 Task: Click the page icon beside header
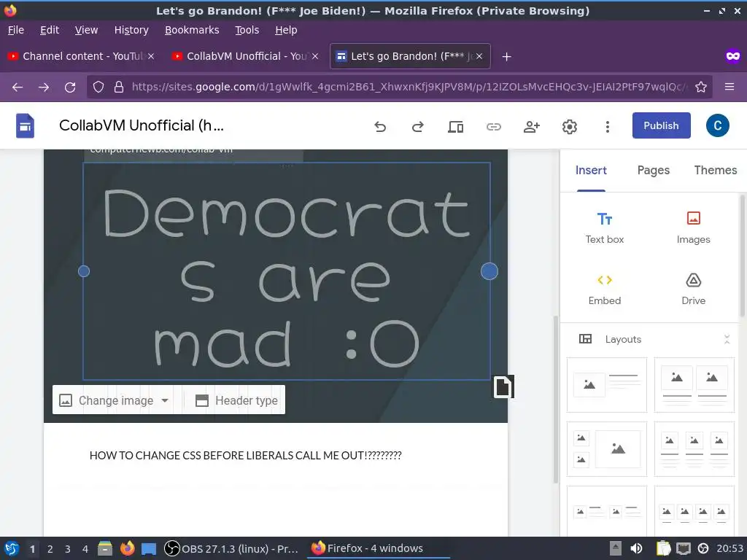(503, 386)
